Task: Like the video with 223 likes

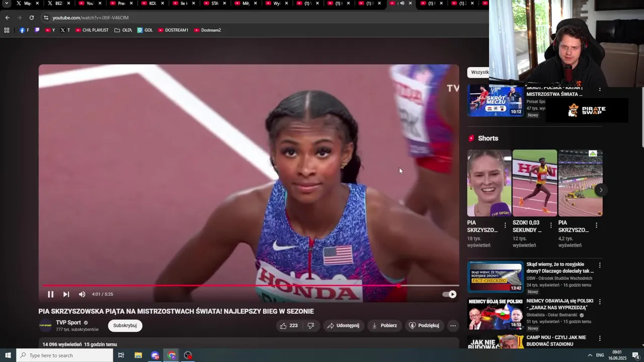Action: pyautogui.click(x=289, y=326)
